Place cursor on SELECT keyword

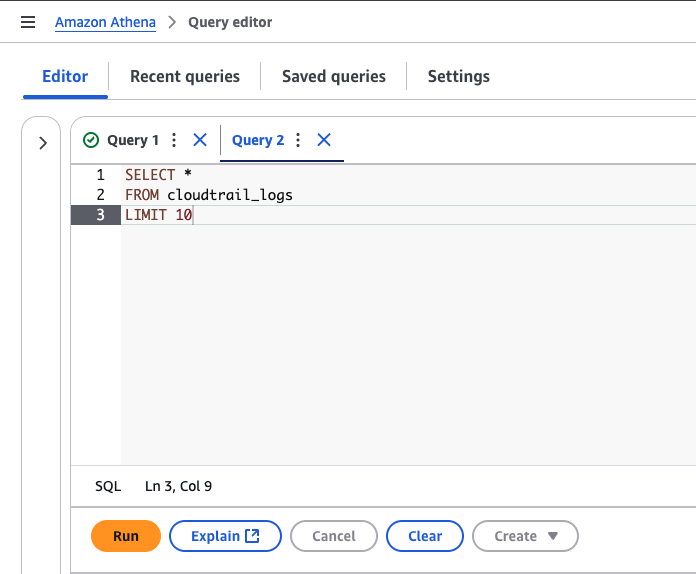150,175
